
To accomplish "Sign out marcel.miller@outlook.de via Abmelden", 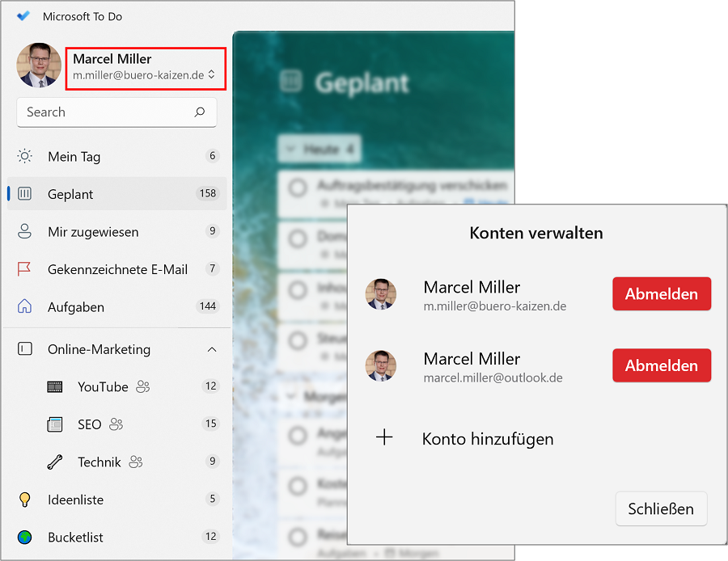I will click(x=662, y=365).
